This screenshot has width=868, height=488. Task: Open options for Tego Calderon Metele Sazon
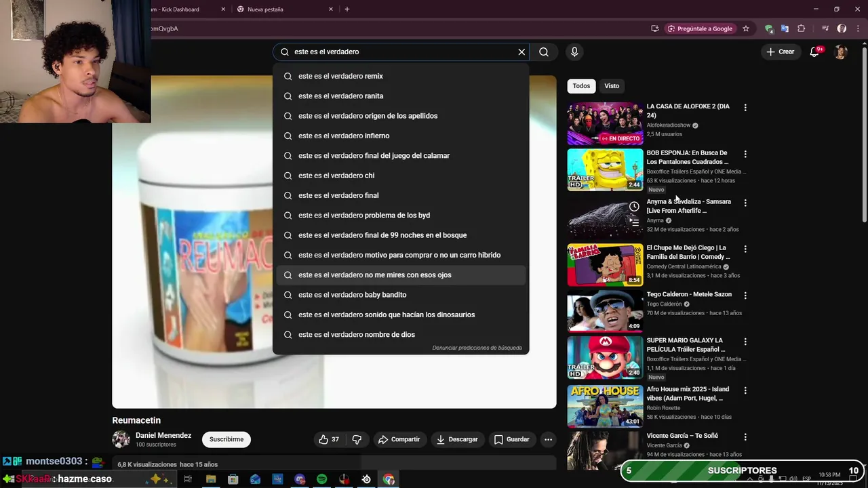click(x=745, y=296)
